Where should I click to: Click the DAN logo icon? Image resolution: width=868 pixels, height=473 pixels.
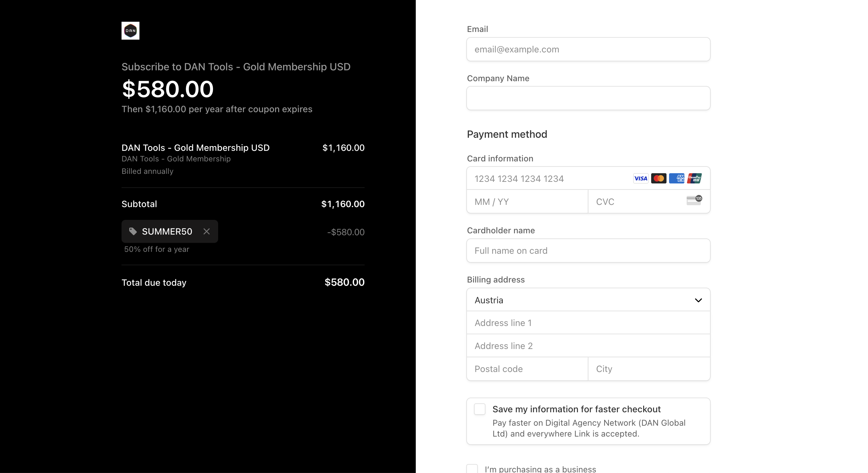pos(130,31)
